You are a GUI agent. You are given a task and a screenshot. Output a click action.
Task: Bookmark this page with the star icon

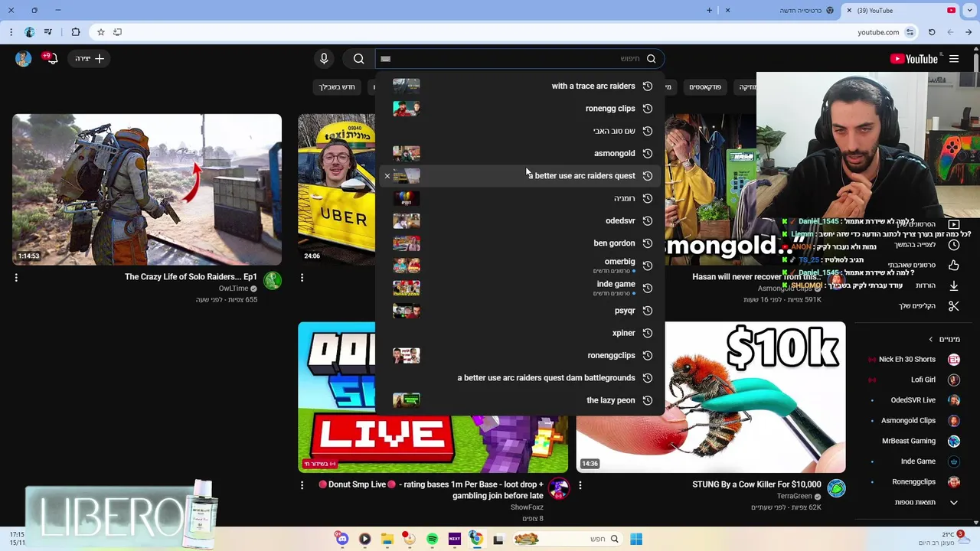100,32
